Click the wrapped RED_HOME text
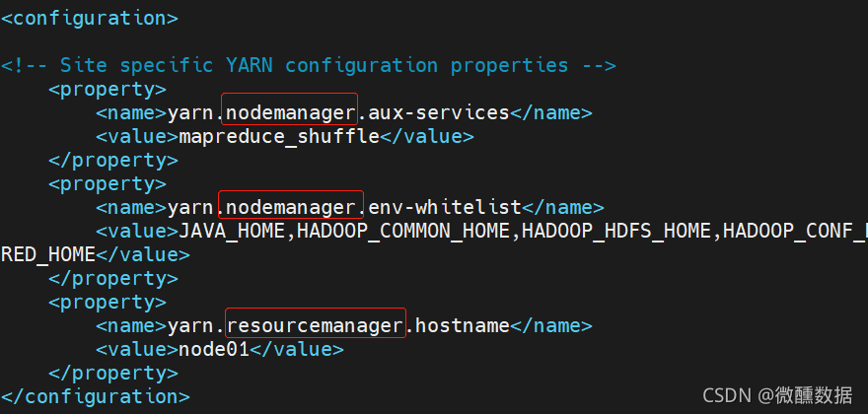The image size is (868, 414). pos(48,254)
